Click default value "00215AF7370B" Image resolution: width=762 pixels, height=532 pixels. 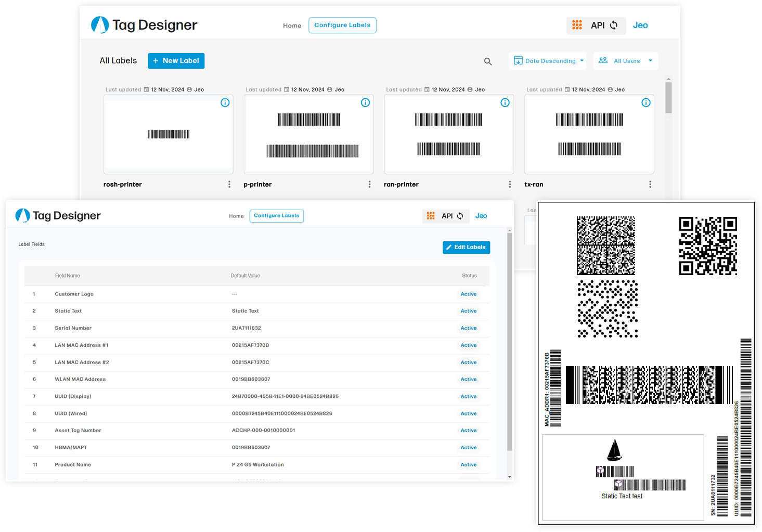[x=251, y=345]
